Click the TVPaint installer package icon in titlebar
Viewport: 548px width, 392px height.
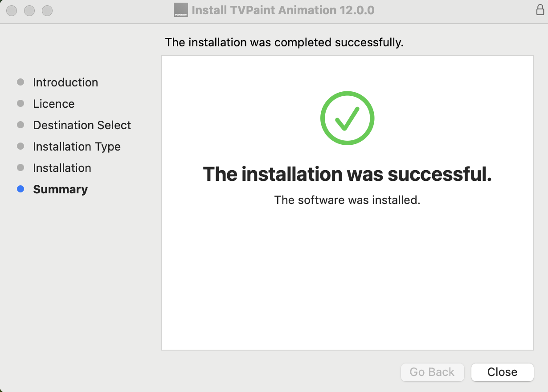181,9
